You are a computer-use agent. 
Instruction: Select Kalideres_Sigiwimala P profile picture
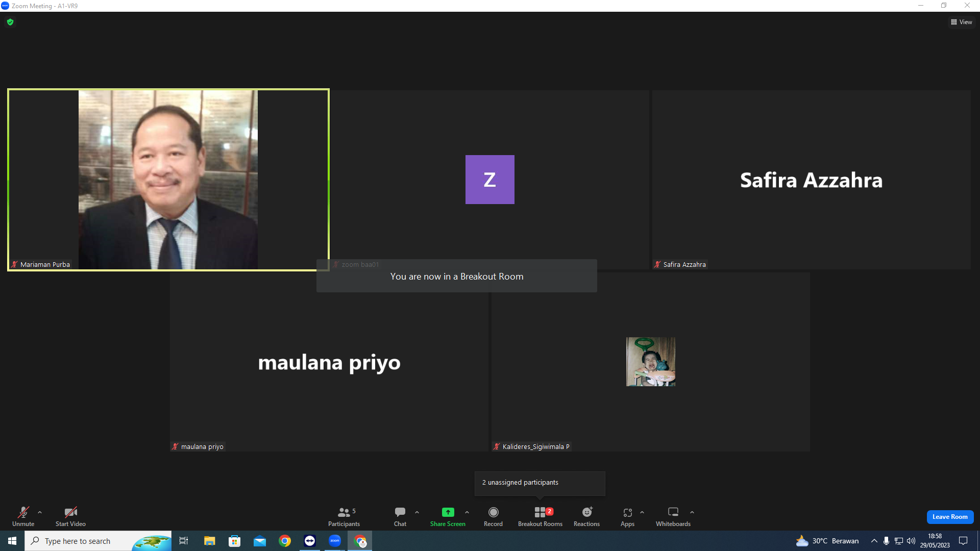click(651, 362)
